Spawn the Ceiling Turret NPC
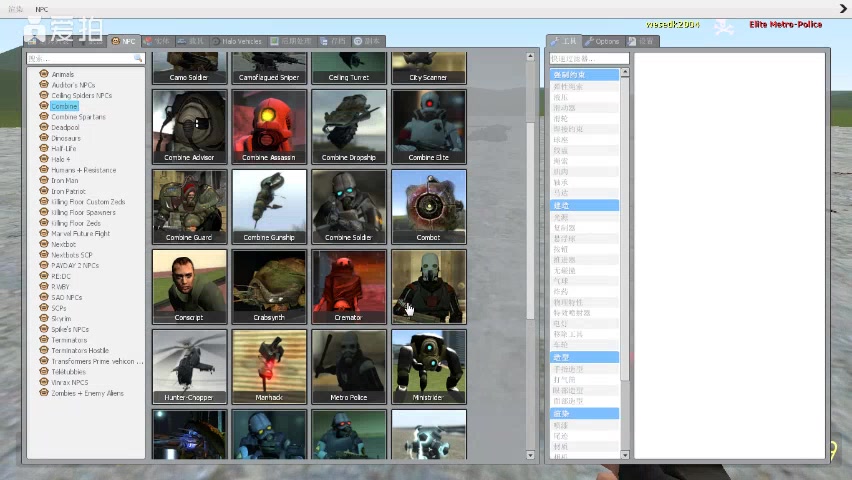The image size is (852, 480). tap(349, 68)
